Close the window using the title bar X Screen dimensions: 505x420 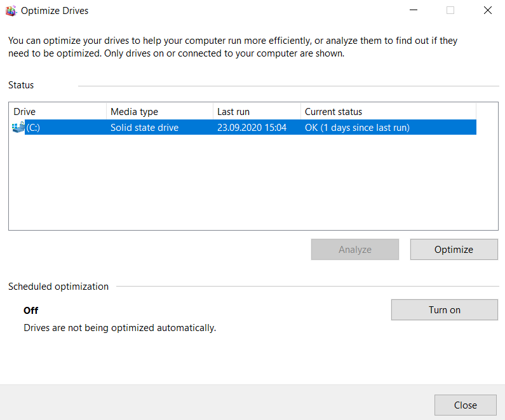[x=488, y=10]
